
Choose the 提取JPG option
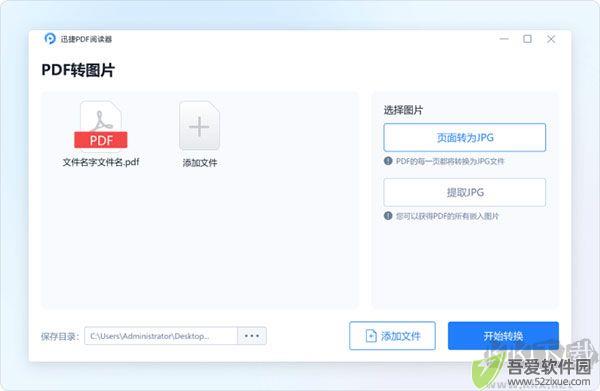click(x=465, y=192)
